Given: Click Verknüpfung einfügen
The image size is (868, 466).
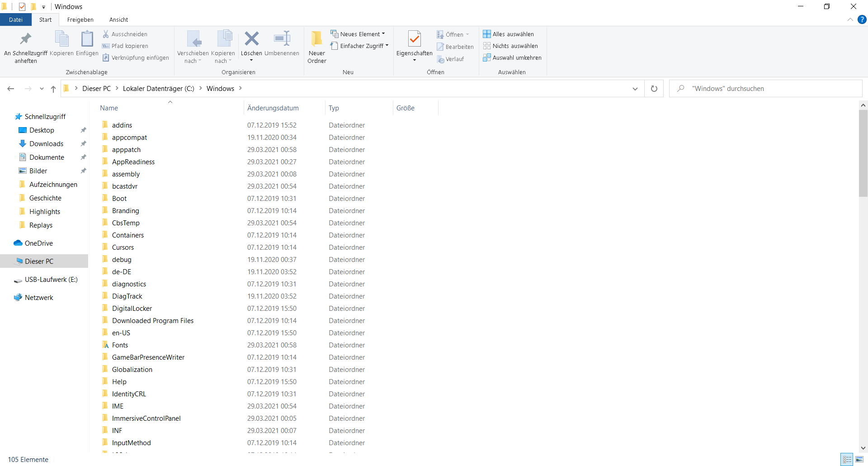Looking at the screenshot, I should (x=136, y=57).
